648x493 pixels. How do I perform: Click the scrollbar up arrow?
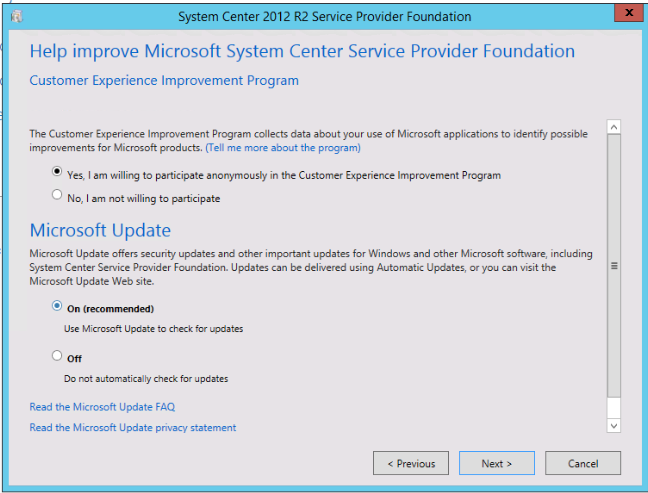click(614, 127)
